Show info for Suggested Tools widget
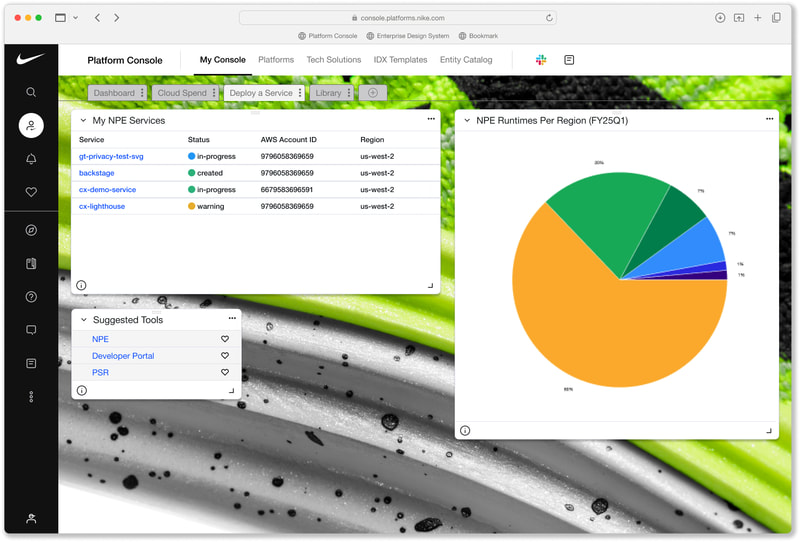The width and height of the screenshot is (800, 542). pos(82,390)
